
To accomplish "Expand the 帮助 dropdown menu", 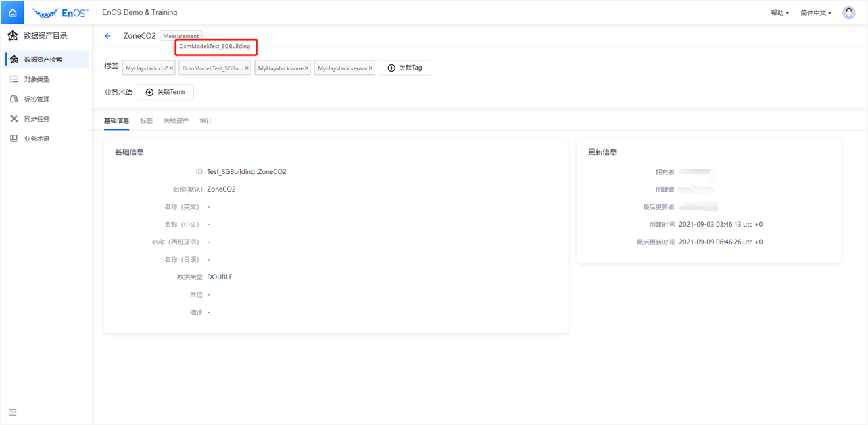I will pos(779,13).
